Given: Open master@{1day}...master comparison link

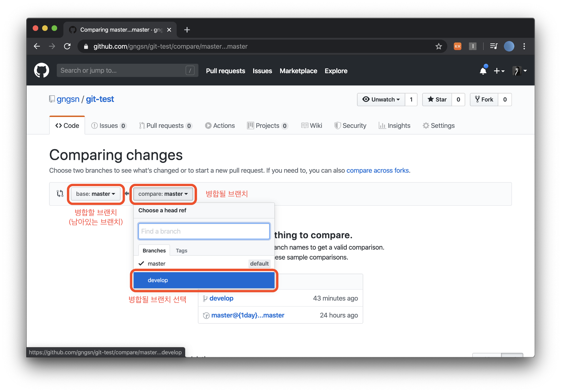Looking at the screenshot, I should pos(248,315).
